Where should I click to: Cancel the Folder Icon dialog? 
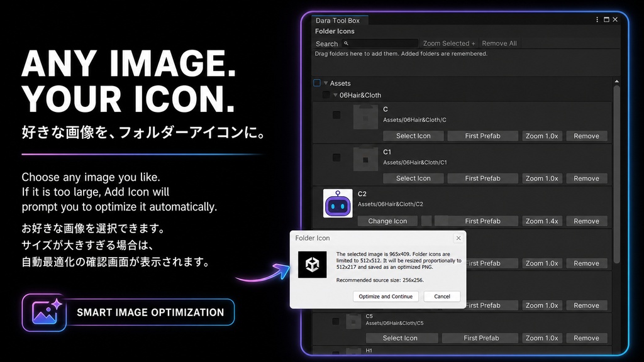[442, 297]
